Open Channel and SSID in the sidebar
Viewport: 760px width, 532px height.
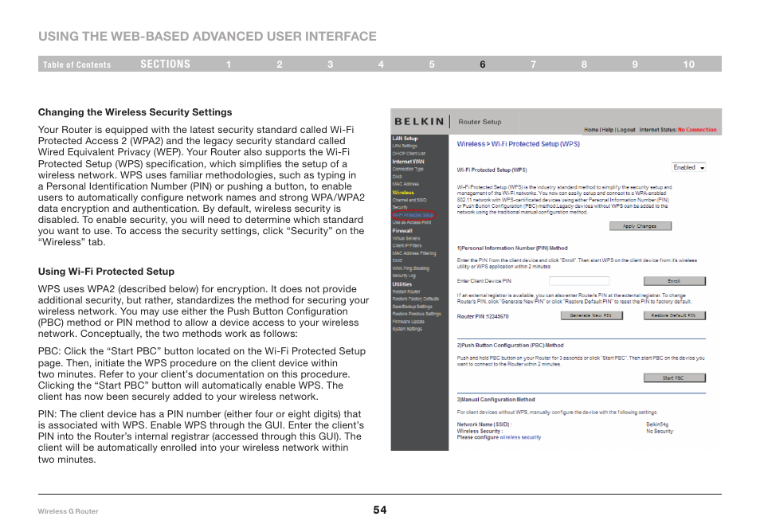coord(409,200)
